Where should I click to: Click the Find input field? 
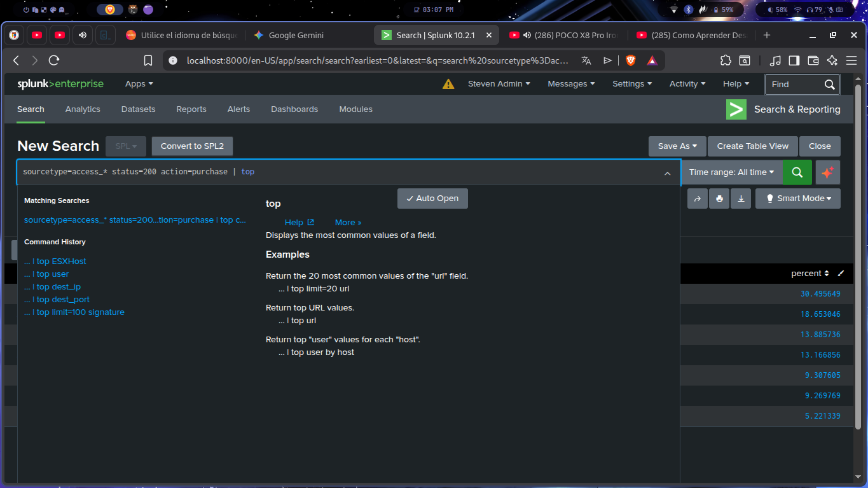pyautogui.click(x=795, y=84)
